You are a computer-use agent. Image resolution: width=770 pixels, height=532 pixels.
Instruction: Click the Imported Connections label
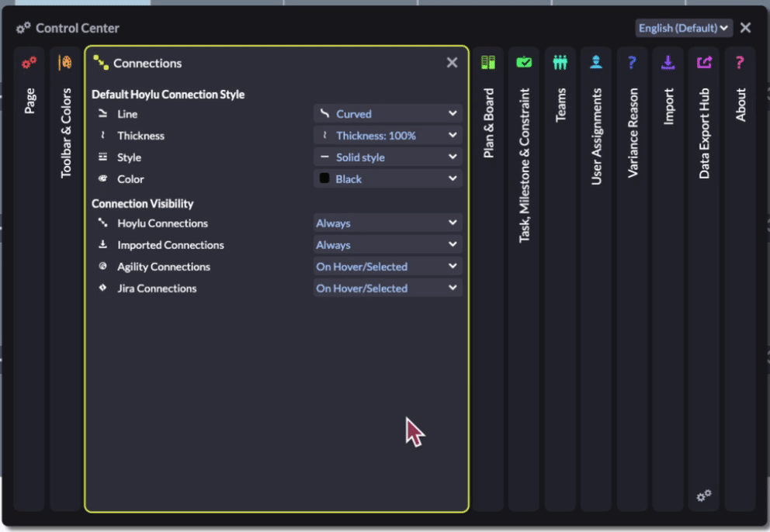point(171,245)
